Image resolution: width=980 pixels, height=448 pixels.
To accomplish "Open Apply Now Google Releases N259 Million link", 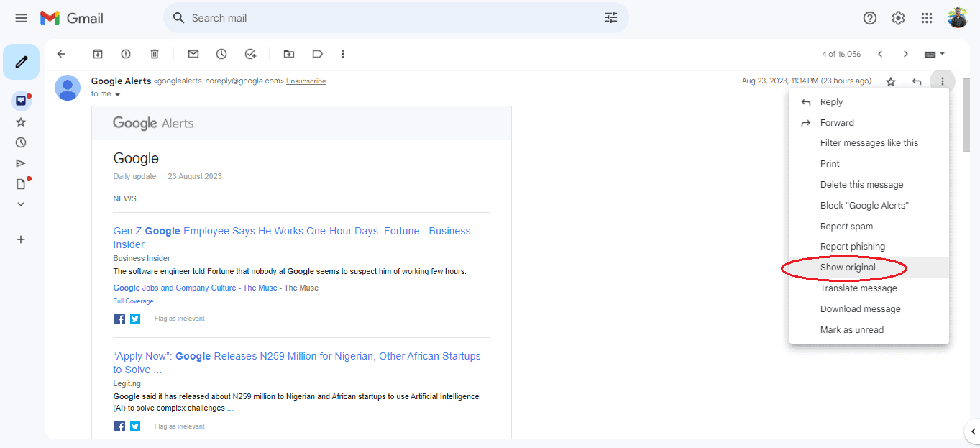I will click(297, 362).
